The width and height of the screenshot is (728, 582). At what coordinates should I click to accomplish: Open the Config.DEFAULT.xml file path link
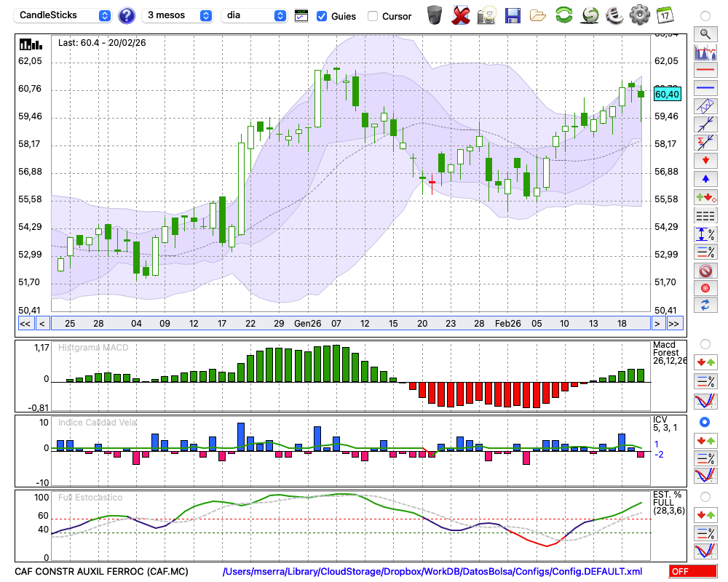tap(432, 572)
